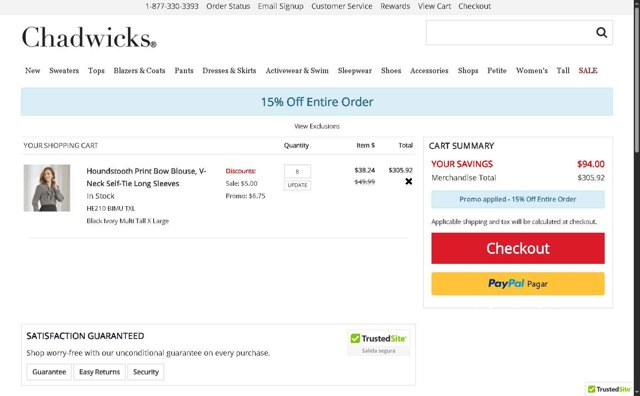
Task: Click the item code HE210 BIMU TXL
Action: point(111,208)
